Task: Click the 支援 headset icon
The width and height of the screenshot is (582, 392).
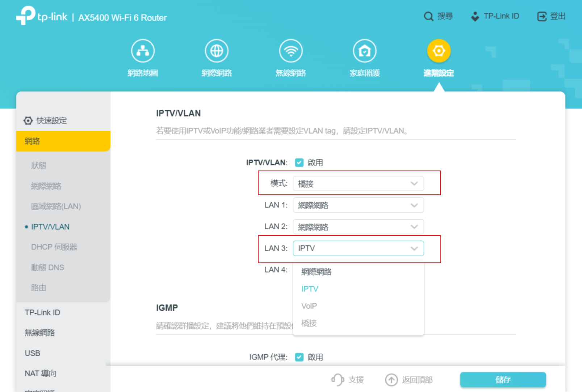Action: click(337, 380)
